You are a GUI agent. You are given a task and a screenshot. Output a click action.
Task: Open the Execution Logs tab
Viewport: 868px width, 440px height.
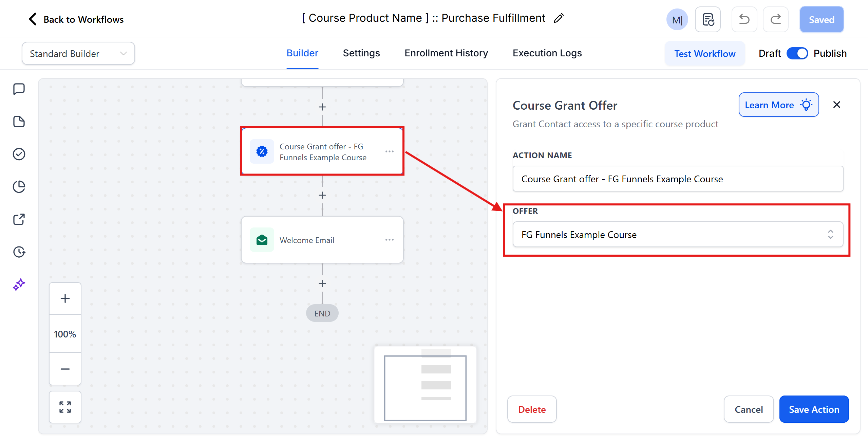(547, 53)
